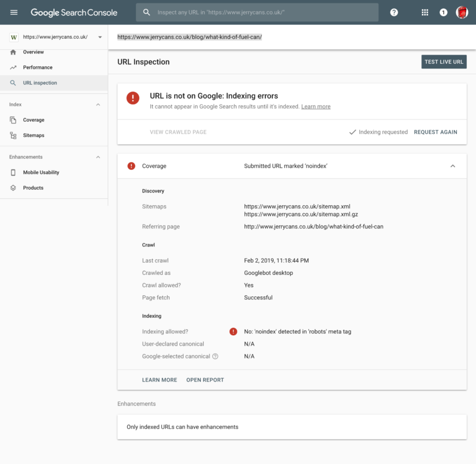Click Open Report in Coverage card
Screen dimensions: 476x464
click(x=205, y=380)
